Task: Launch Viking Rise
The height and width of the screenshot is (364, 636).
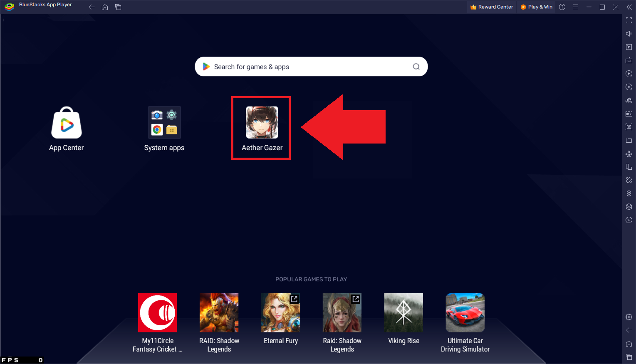Action: (x=404, y=313)
